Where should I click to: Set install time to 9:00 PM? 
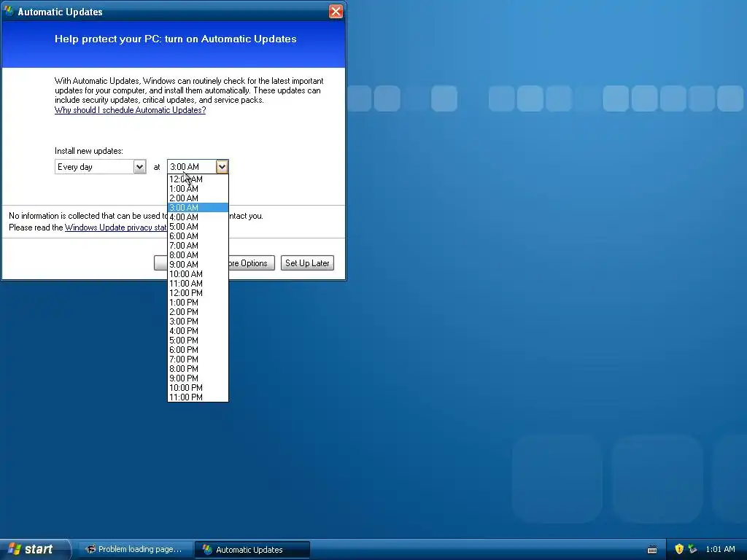198,378
